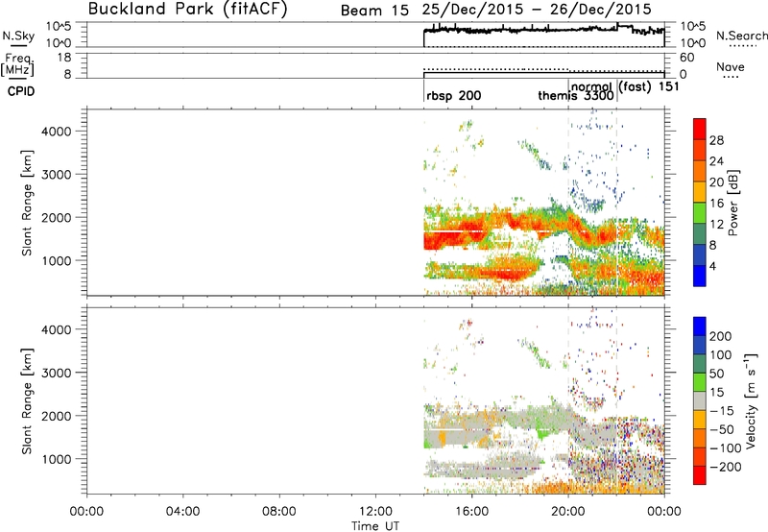Click 'Slant Range [km]' label of power panel
768x532 pixels.
(x=27, y=203)
